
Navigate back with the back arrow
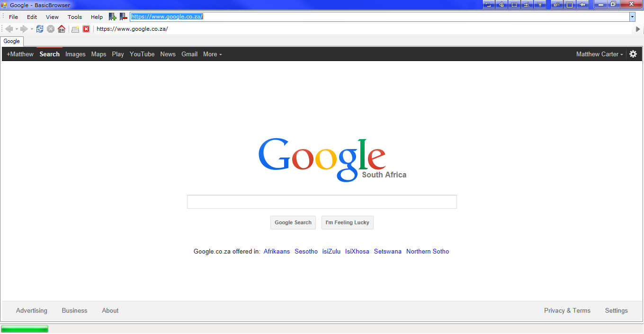[x=9, y=29]
